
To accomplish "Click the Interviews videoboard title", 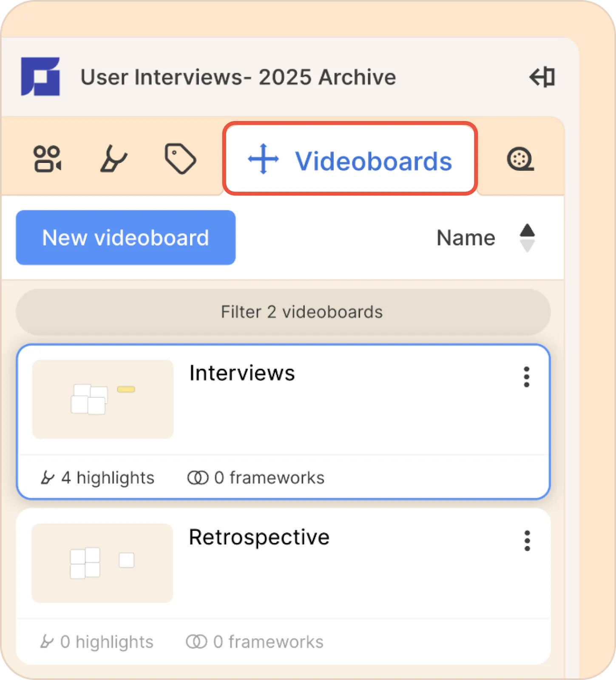I will [x=242, y=373].
